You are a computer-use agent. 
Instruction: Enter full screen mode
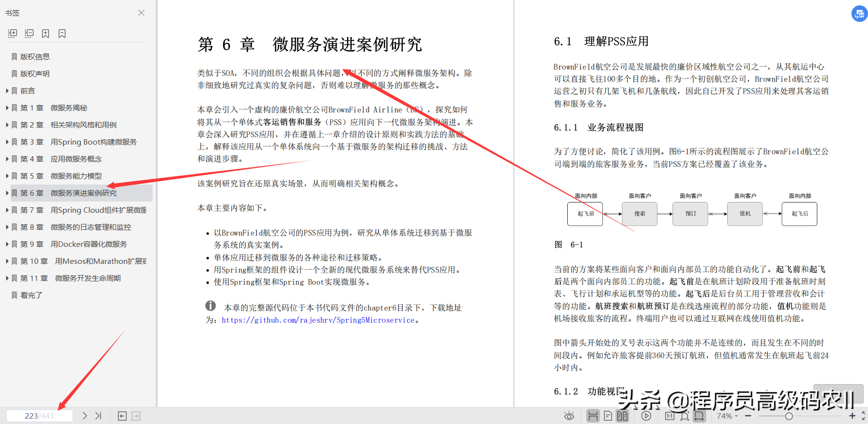864,416
